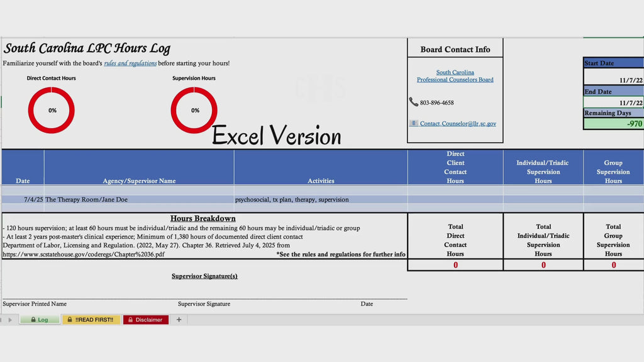Add a new sheet with plus icon
The width and height of the screenshot is (644, 362).
[x=179, y=320]
